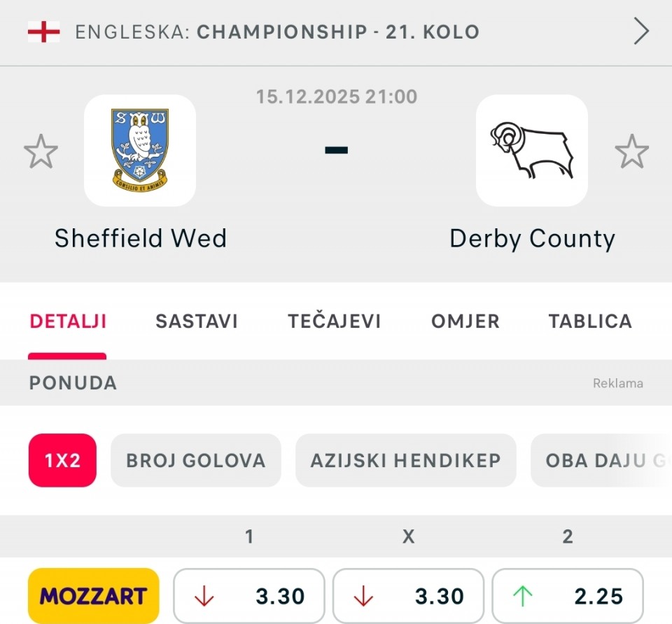
Task: Open league page via right chevron
Action: 641,32
